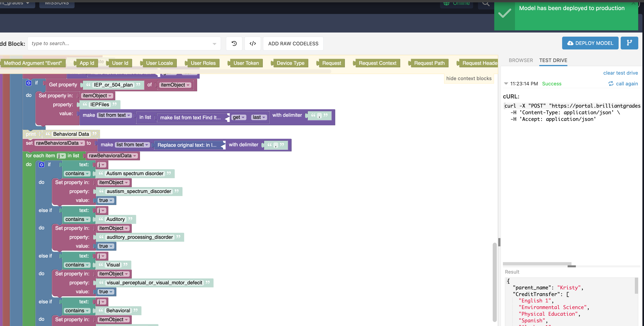The image size is (644, 326).
Task: Click the visual_perceptual_or_visual_motor_defecit text
Action: click(154, 283)
